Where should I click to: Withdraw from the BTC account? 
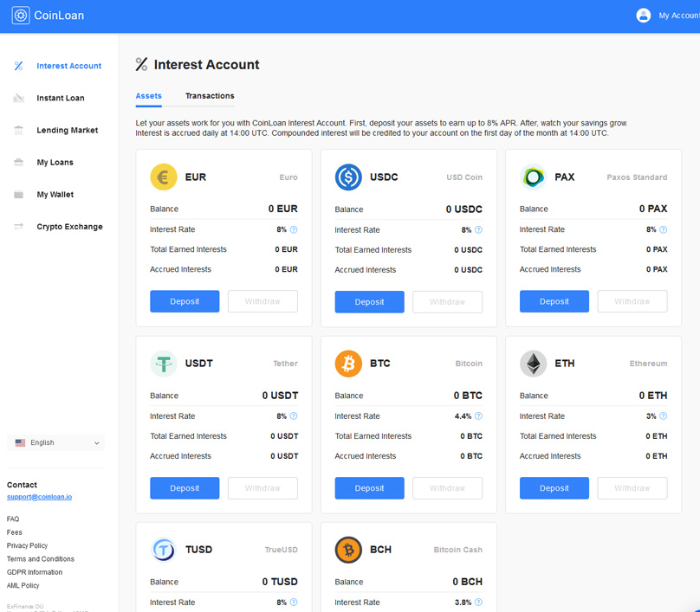pyautogui.click(x=447, y=488)
